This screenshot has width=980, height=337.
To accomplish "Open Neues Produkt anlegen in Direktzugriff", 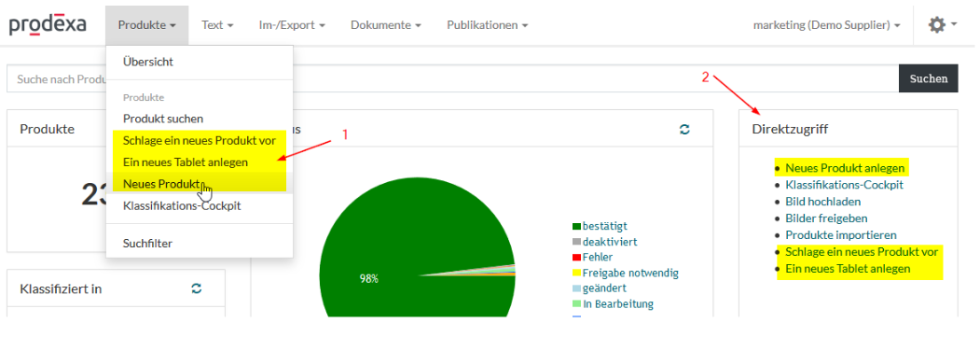I will (x=845, y=168).
